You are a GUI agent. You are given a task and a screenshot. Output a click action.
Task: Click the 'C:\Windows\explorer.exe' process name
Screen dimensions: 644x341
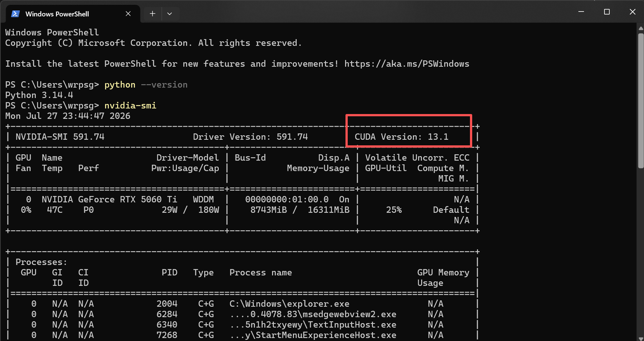point(289,304)
